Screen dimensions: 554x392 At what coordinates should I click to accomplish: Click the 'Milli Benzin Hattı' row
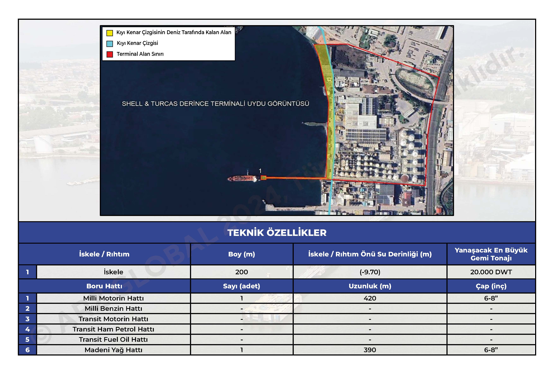113,308
